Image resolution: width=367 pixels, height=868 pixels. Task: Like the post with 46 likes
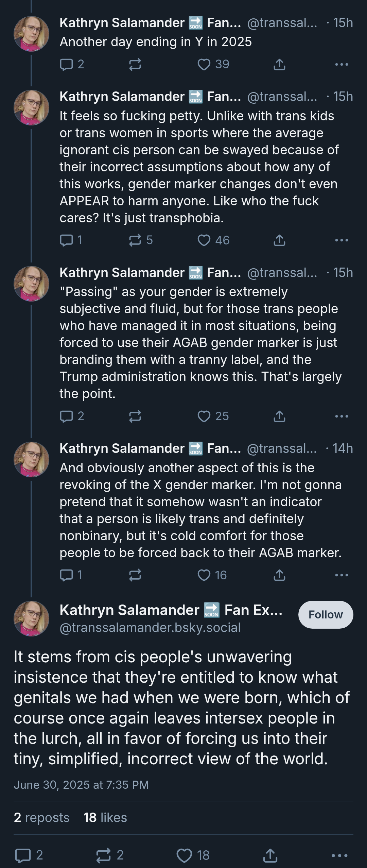point(213,240)
